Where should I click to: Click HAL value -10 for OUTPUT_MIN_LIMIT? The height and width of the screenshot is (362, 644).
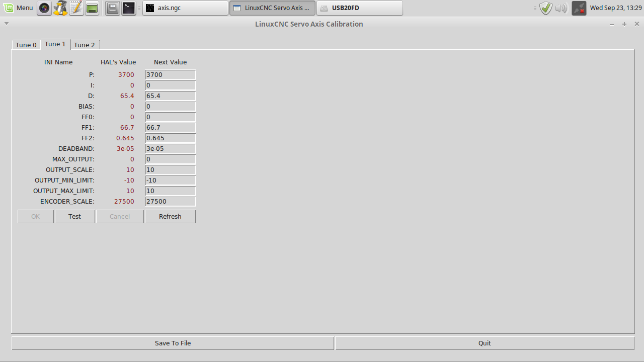(129, 180)
